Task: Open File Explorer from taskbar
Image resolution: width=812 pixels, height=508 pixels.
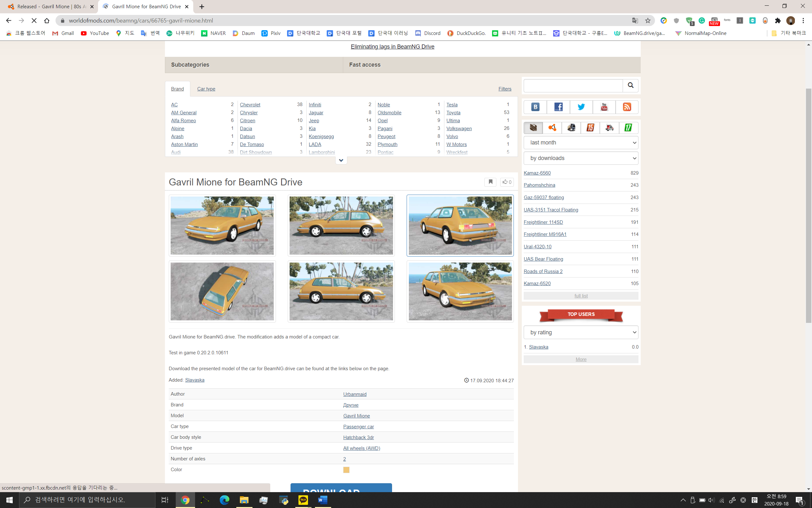Action: pos(244,500)
